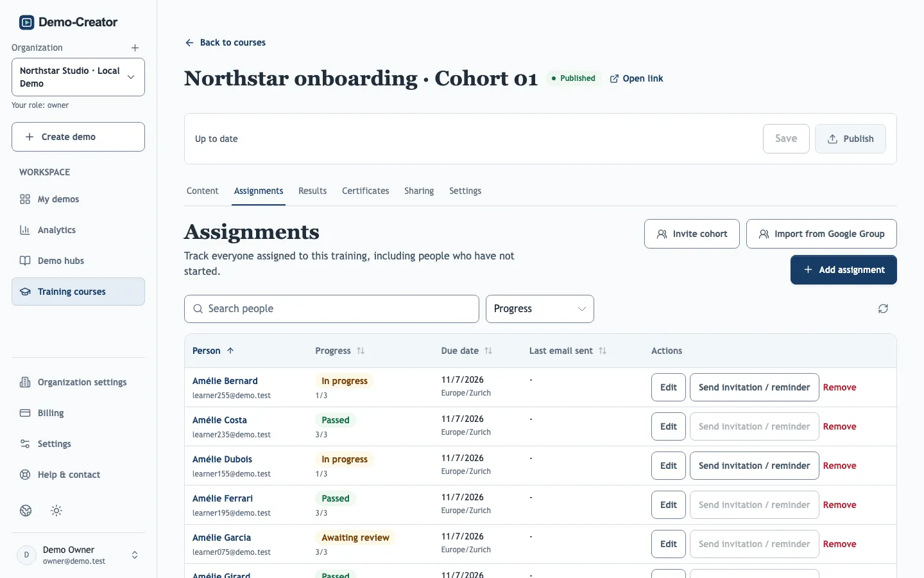Open Billing from the sidebar
The height and width of the screenshot is (578, 924).
tap(78, 413)
